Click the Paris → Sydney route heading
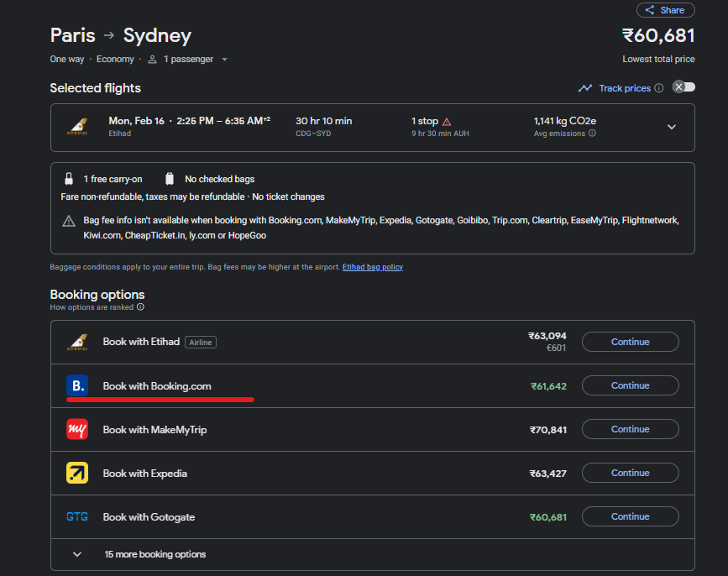This screenshot has height=576, width=728. point(121,36)
